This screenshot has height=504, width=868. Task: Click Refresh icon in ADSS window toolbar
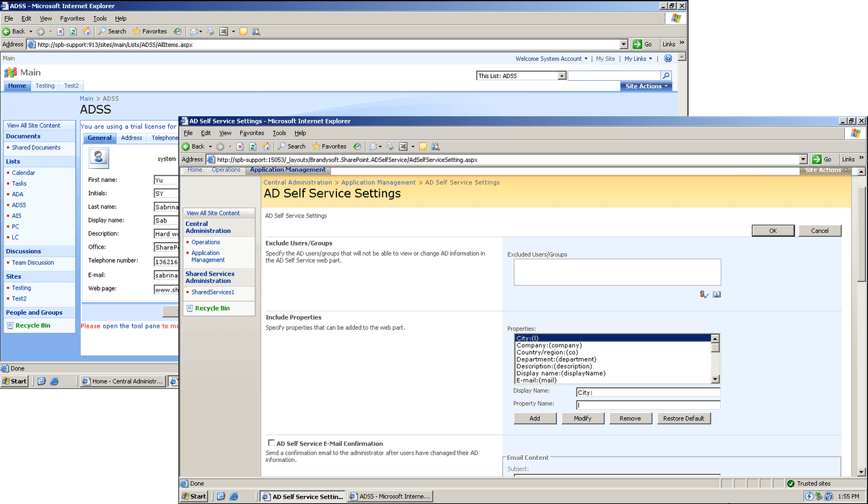click(73, 31)
